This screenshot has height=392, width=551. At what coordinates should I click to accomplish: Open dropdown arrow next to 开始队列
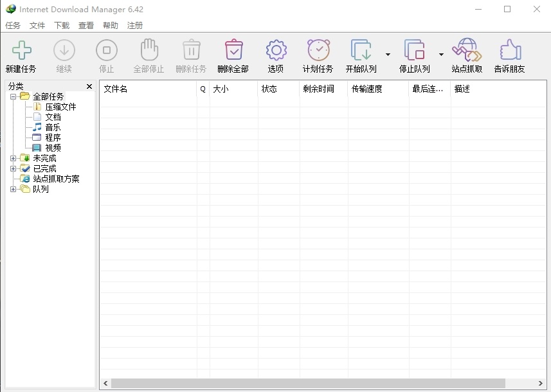pyautogui.click(x=388, y=55)
